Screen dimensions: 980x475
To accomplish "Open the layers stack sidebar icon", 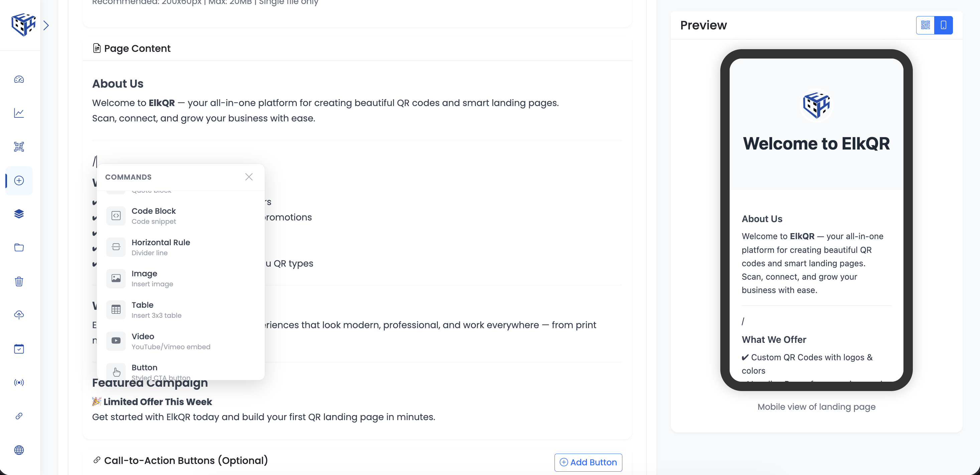I will click(19, 214).
